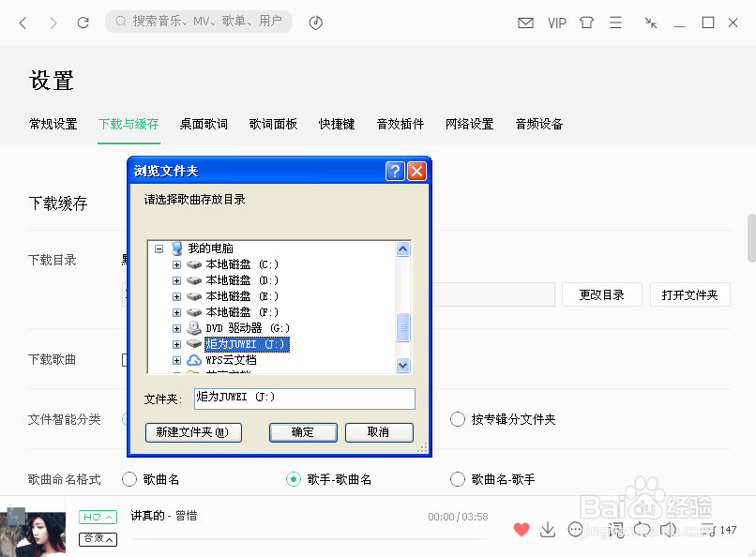Image resolution: width=756 pixels, height=557 pixels.
Task: Toggle the lyrics icon in the player bar
Action: (615, 530)
